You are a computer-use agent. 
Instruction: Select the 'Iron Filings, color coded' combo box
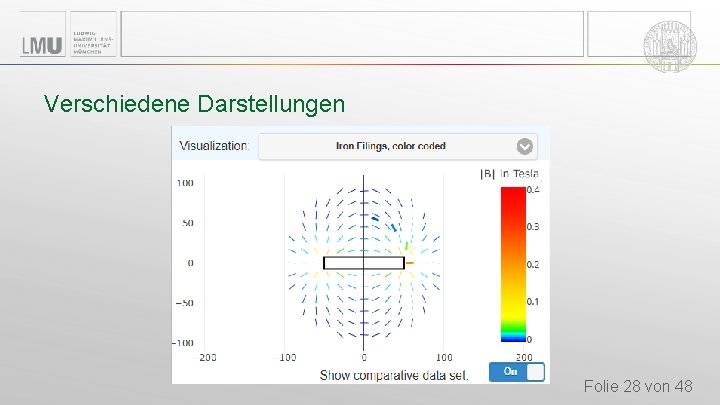pos(398,146)
